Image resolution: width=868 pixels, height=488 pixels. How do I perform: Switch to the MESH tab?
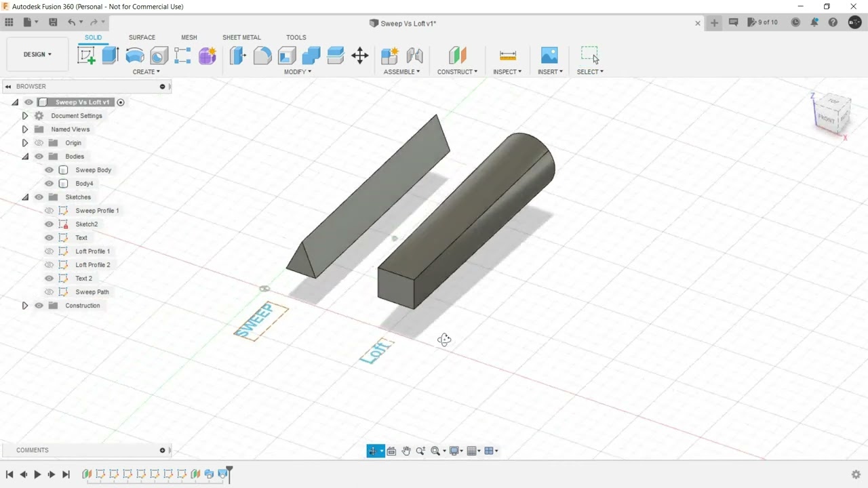coord(189,37)
